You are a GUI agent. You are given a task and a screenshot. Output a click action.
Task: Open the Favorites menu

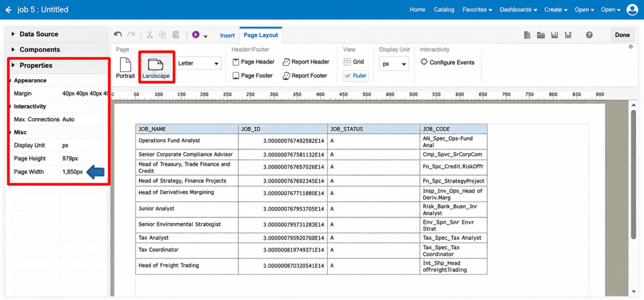click(x=477, y=9)
